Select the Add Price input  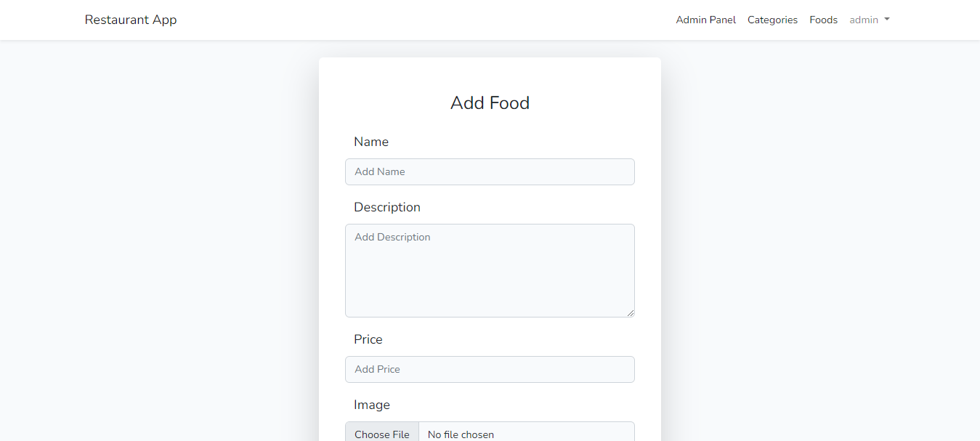(490, 369)
